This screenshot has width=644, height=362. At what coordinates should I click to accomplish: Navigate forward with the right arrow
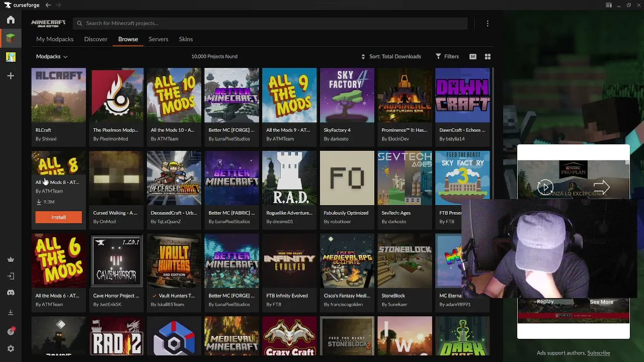point(58,5)
